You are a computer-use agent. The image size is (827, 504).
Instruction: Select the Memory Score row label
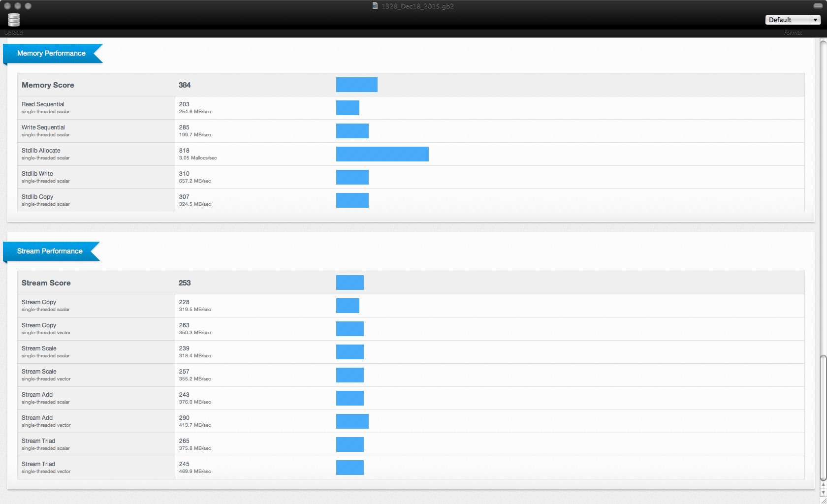pyautogui.click(x=48, y=85)
